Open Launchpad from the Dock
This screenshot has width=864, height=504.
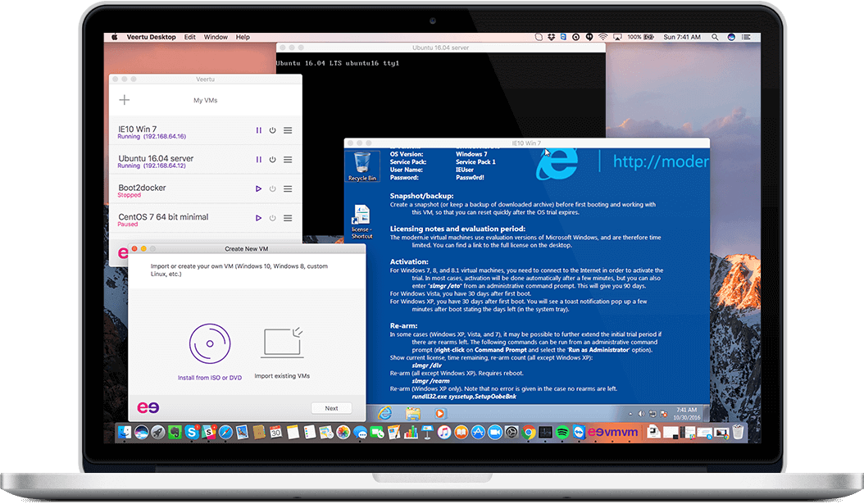(x=158, y=433)
